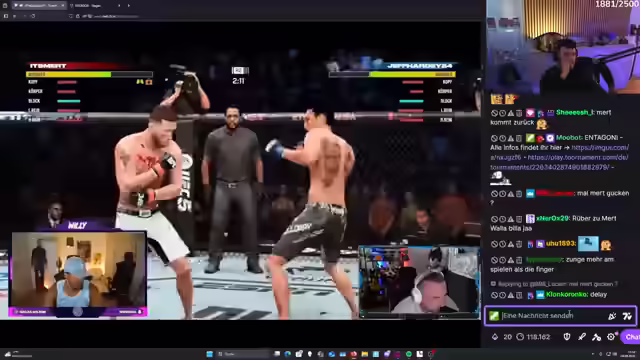The height and width of the screenshot is (360, 640).
Task: Click the bottom-left player webcam overlay
Action: (x=78, y=271)
